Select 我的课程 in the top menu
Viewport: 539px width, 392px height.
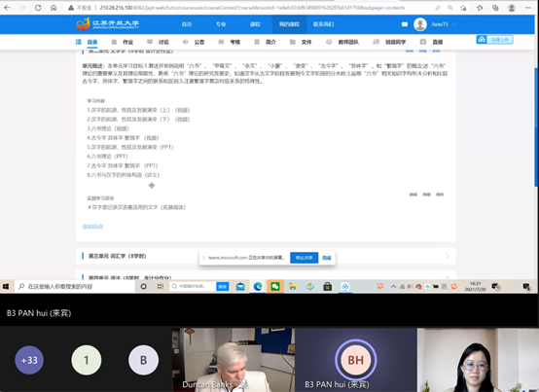pos(289,24)
